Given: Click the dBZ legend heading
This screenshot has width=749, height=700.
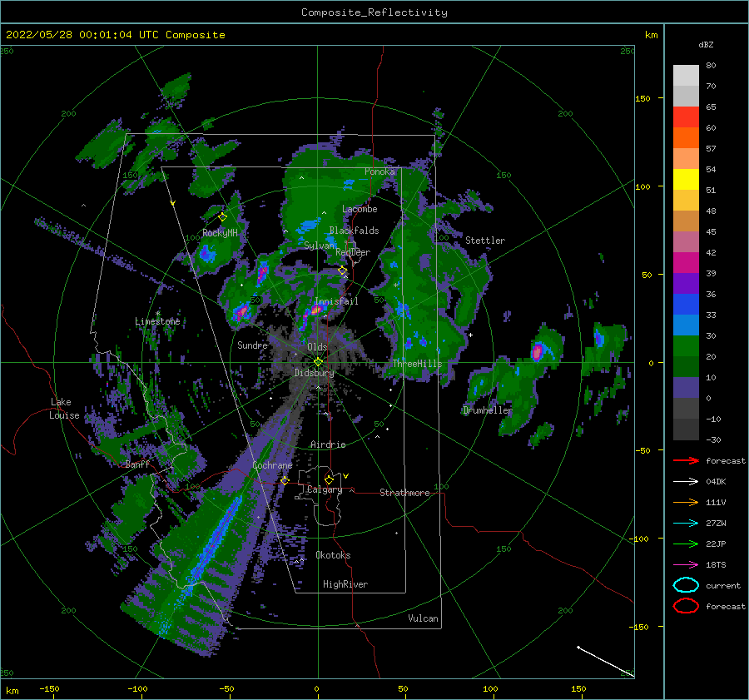Looking at the screenshot, I should click(x=706, y=44).
